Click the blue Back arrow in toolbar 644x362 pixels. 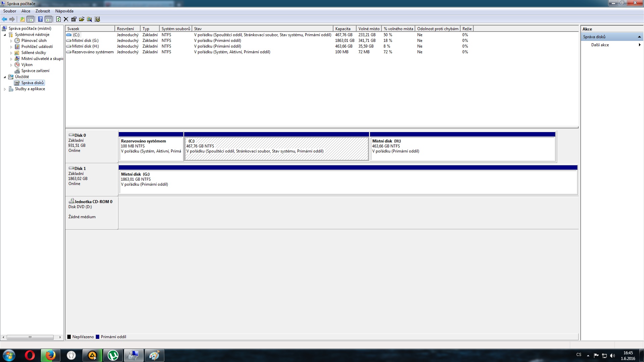coord(4,19)
